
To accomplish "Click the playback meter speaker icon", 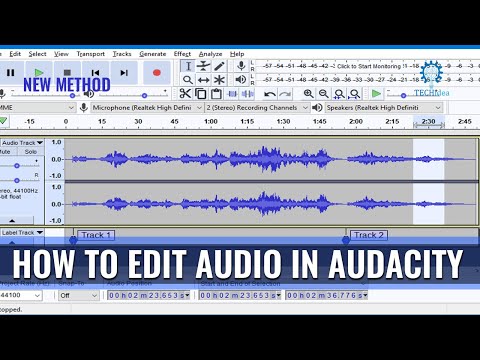I will click(241, 80).
